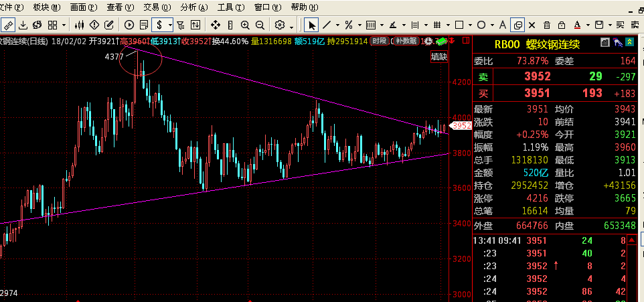Toggle the red side panel icon

[466, 40]
